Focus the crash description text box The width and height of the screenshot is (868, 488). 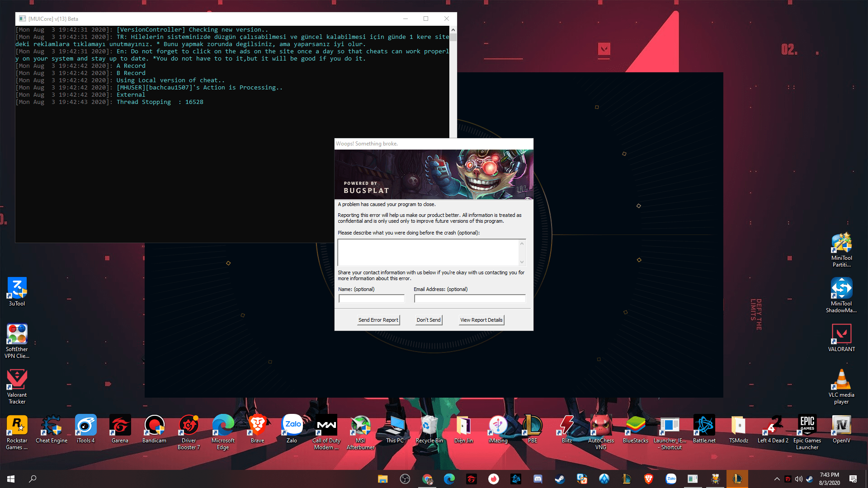point(428,253)
